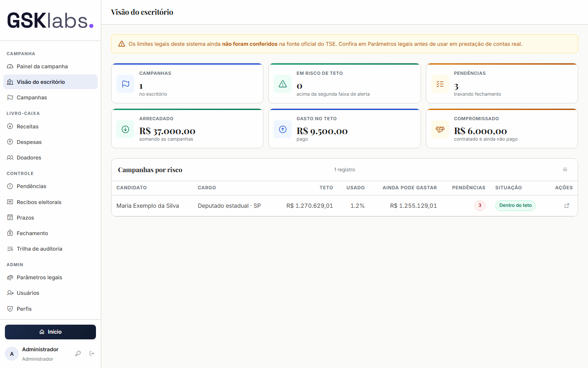The height and width of the screenshot is (368, 588).
Task: Click the flag icon in Campanhas card
Action: click(125, 84)
